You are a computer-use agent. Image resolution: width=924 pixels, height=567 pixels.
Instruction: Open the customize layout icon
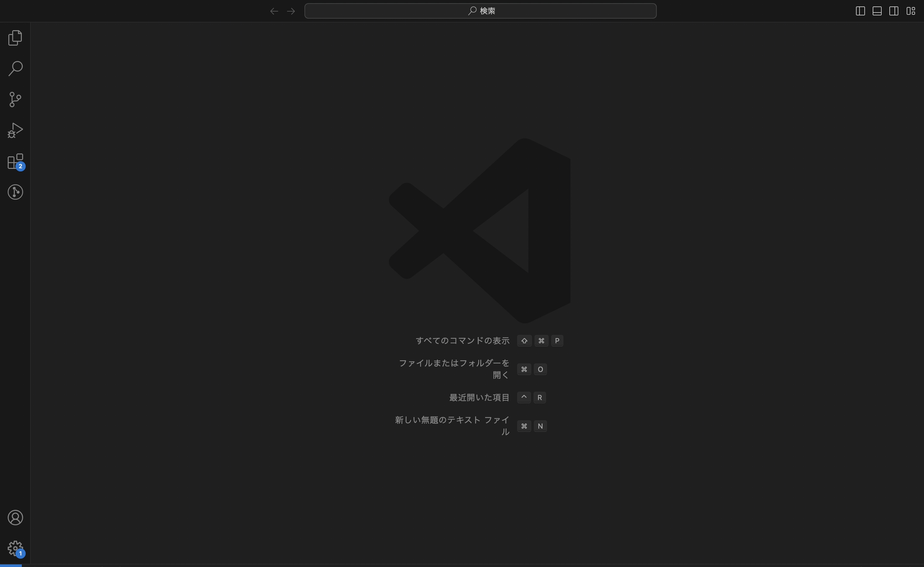pyautogui.click(x=911, y=11)
